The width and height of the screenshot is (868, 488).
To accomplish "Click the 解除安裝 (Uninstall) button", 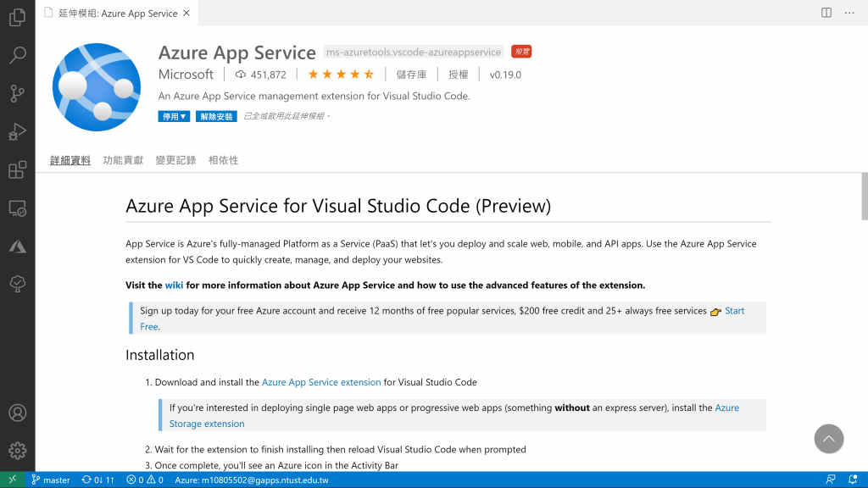I will tap(216, 116).
